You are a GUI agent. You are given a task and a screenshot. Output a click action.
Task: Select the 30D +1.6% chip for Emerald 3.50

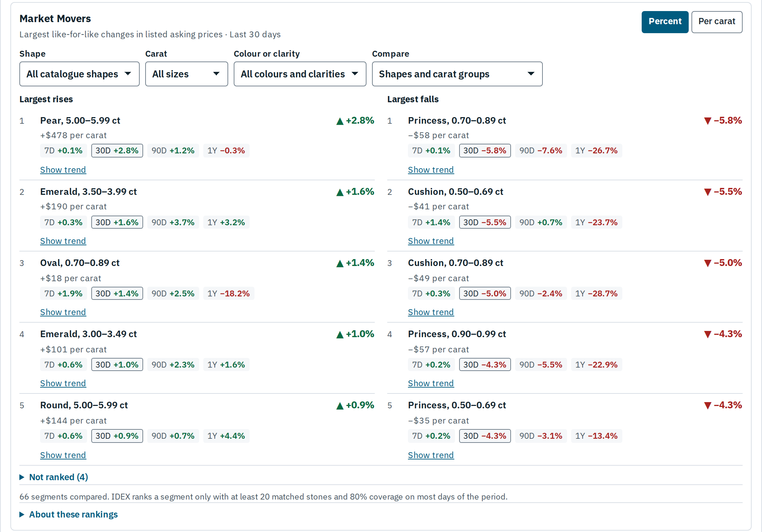[117, 222]
